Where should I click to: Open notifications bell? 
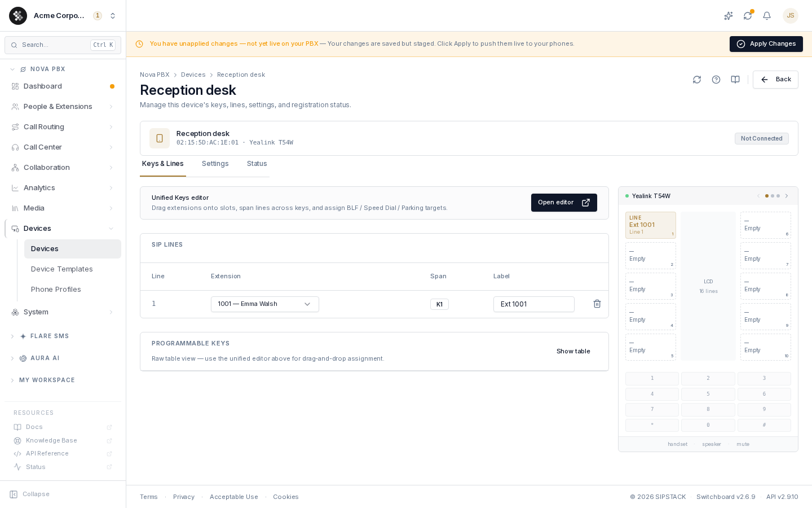pyautogui.click(x=767, y=16)
